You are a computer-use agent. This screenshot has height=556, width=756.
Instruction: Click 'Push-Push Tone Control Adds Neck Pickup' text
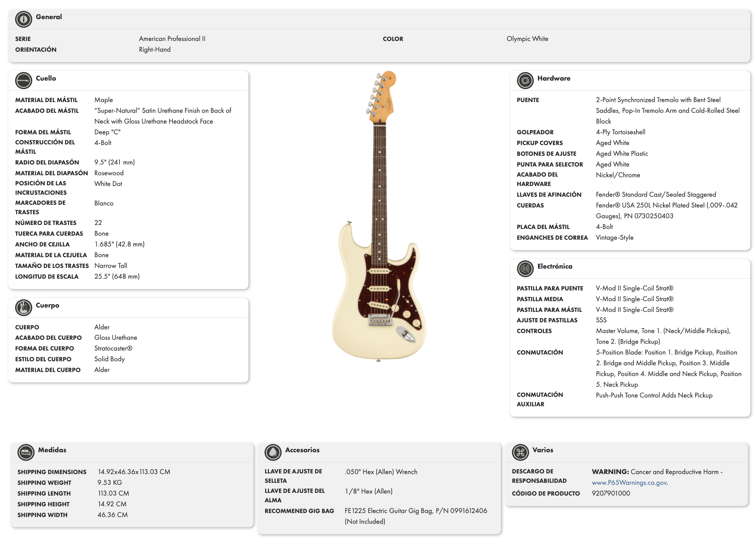click(654, 395)
